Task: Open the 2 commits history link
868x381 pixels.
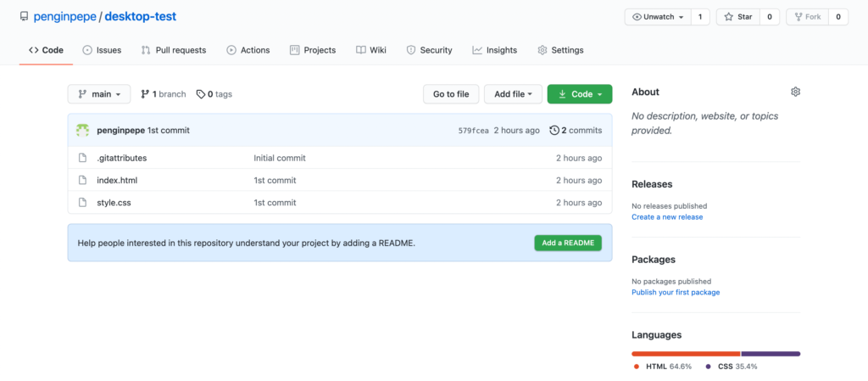Action: point(576,130)
